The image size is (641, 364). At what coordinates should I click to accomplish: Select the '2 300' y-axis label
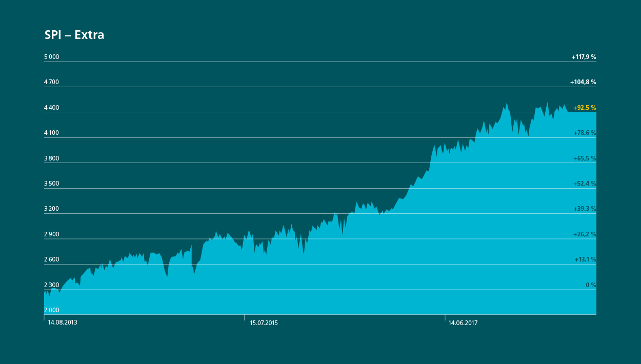[52, 285]
